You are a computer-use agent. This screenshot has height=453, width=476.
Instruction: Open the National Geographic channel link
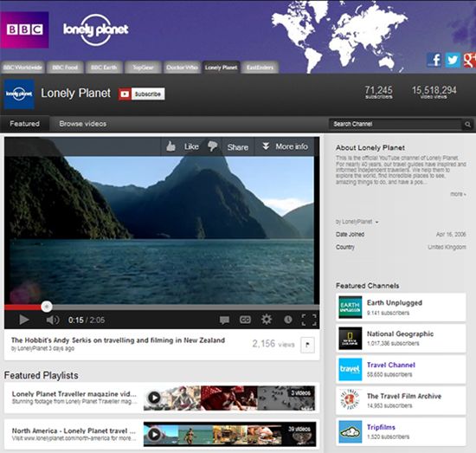tap(400, 333)
